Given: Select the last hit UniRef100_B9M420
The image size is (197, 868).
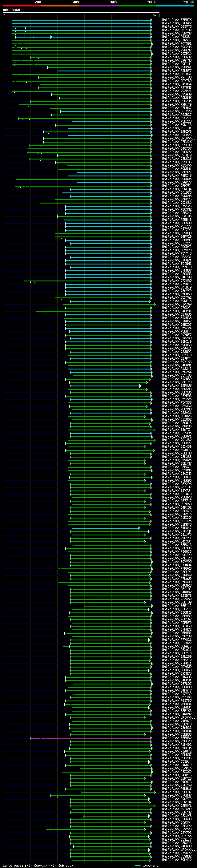Looking at the screenshot, I should pyautogui.click(x=176, y=860).
